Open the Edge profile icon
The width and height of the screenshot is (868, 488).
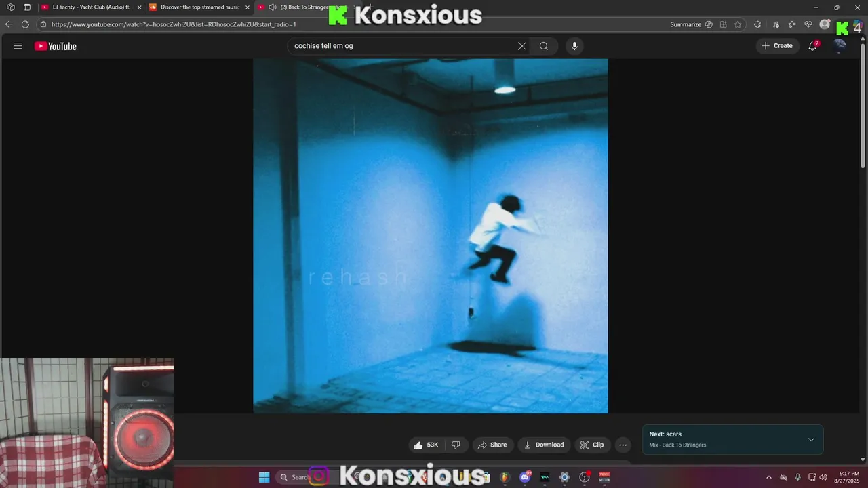[825, 24]
